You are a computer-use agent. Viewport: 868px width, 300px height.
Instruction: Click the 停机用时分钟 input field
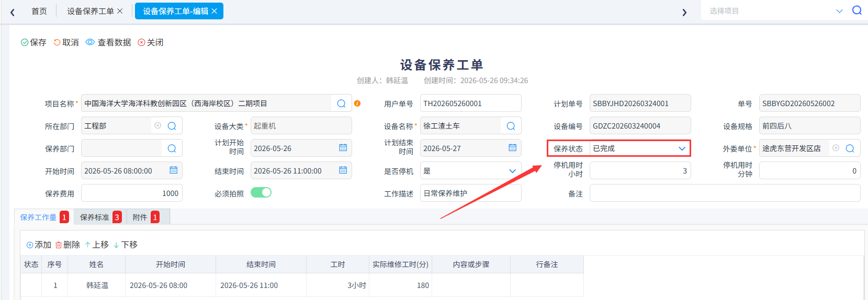pyautogui.click(x=809, y=171)
